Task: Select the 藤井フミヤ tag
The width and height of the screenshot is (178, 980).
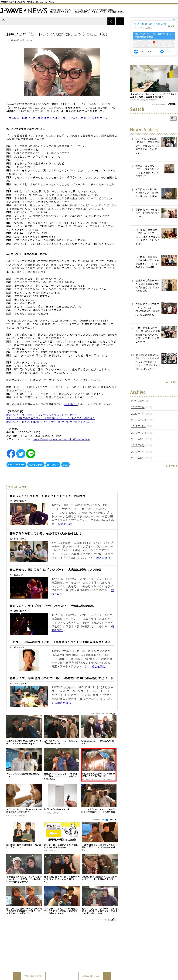Action: [x=53, y=464]
